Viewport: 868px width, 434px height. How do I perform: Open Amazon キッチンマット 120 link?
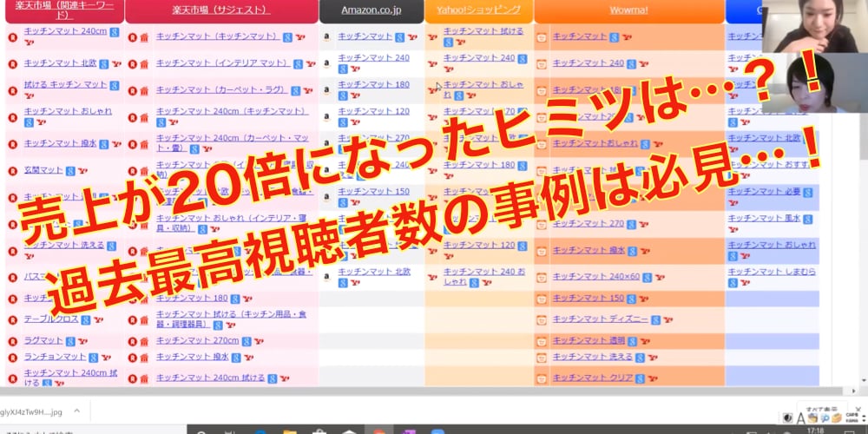(373, 111)
